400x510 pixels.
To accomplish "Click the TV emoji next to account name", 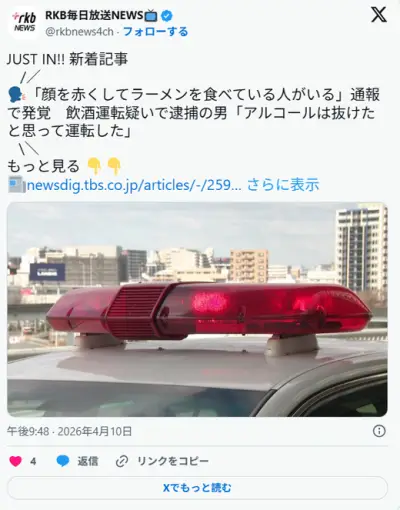I will [151, 15].
